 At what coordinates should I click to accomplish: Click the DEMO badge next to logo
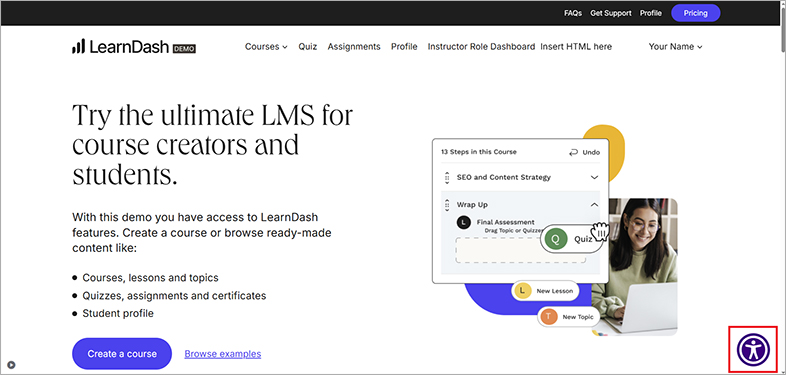[184, 49]
